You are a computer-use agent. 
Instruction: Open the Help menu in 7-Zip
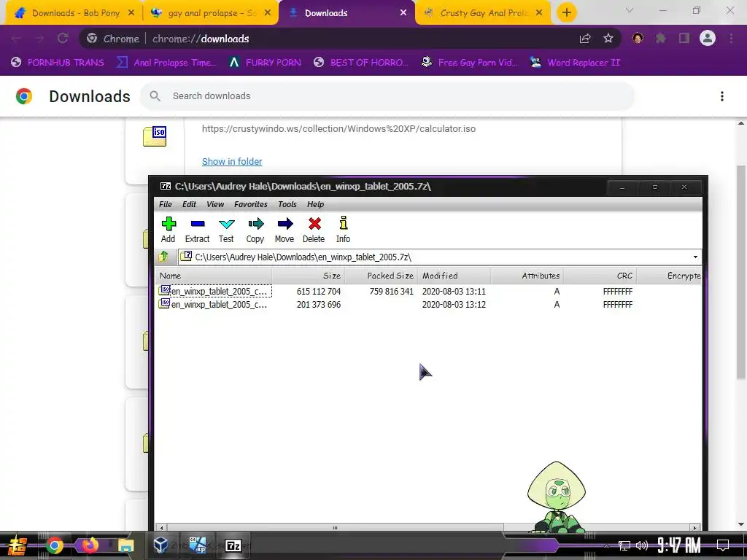click(315, 204)
